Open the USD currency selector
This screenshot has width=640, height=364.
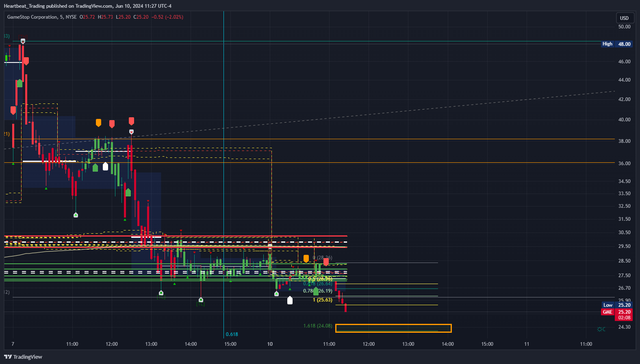coord(624,18)
